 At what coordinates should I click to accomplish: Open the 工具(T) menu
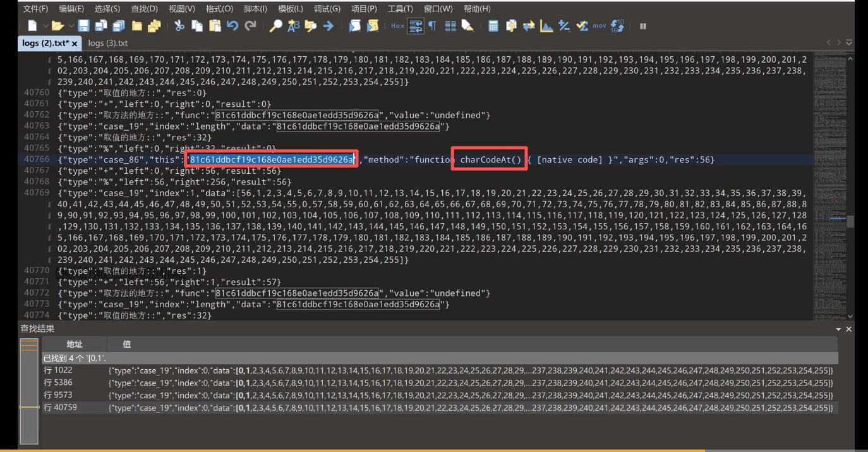click(401, 9)
